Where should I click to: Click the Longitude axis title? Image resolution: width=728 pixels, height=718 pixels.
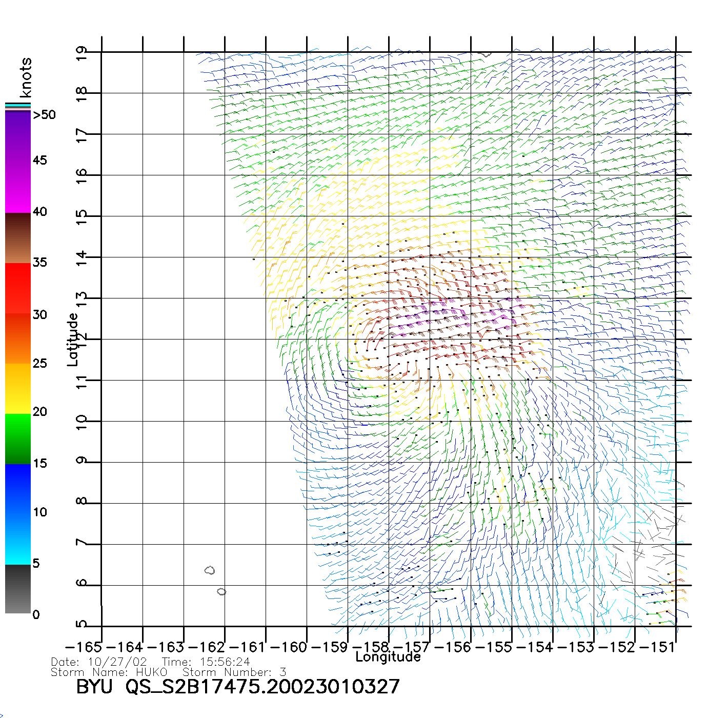pos(388,657)
